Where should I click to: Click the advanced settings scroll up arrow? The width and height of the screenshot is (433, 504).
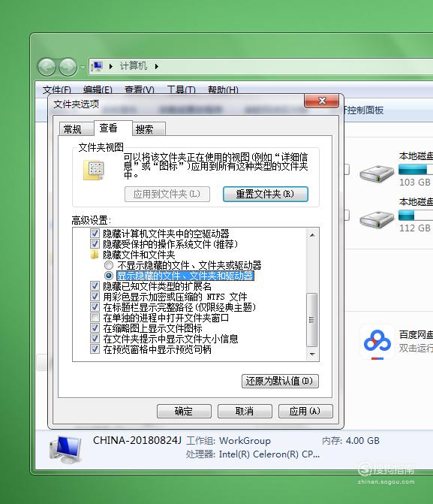click(312, 235)
